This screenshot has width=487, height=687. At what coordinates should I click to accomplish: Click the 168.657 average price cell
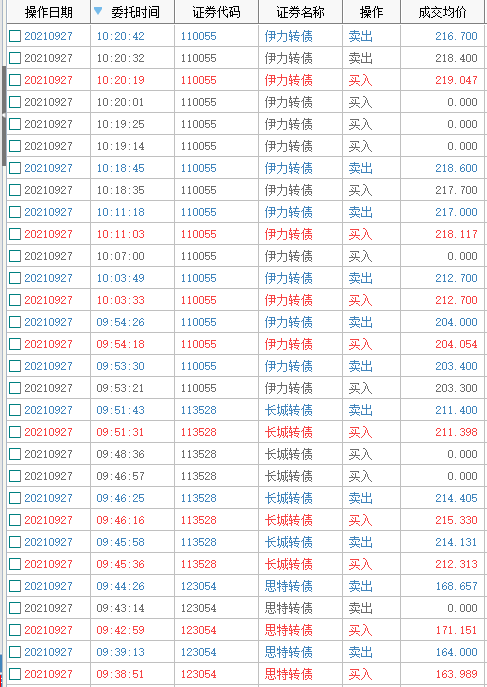tap(443, 586)
